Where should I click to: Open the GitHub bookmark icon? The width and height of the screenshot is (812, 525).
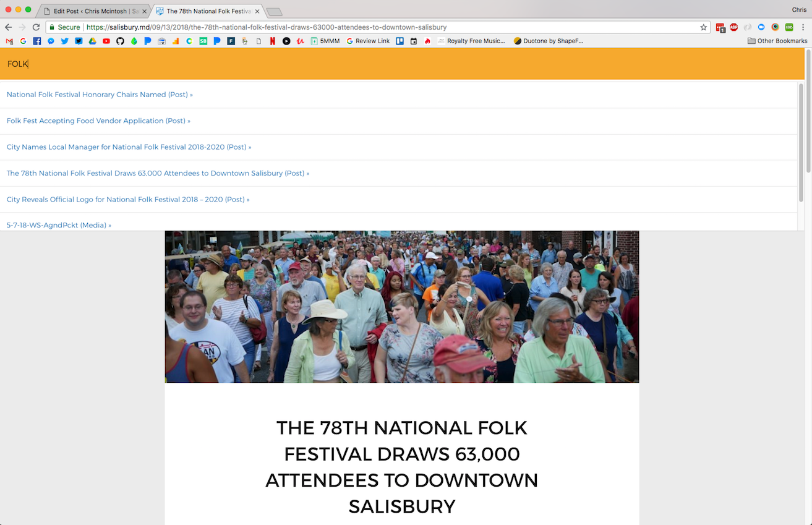[120, 41]
